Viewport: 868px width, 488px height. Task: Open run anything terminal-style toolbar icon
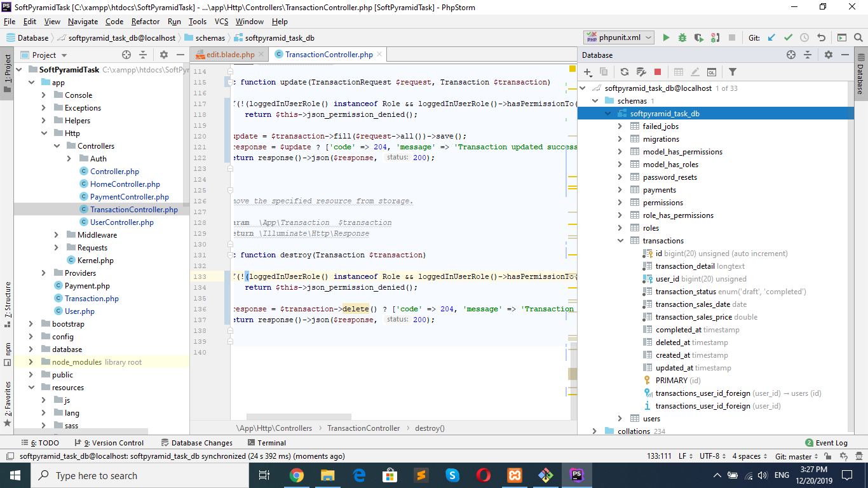842,37
